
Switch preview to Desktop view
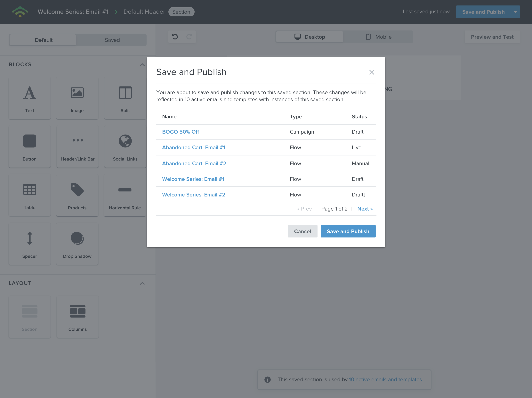310,37
